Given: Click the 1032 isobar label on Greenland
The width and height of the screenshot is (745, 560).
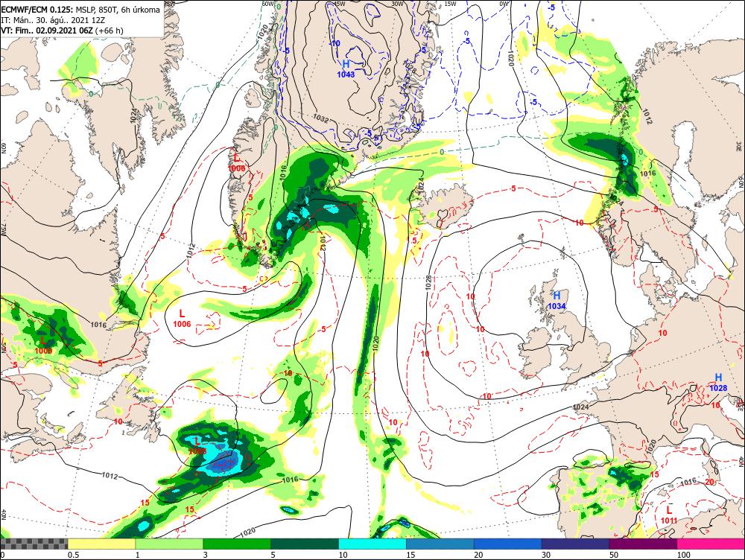Looking at the screenshot, I should (x=320, y=118).
